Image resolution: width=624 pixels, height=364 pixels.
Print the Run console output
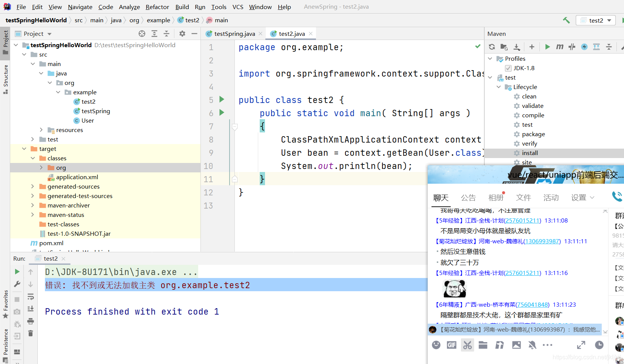pos(31,321)
